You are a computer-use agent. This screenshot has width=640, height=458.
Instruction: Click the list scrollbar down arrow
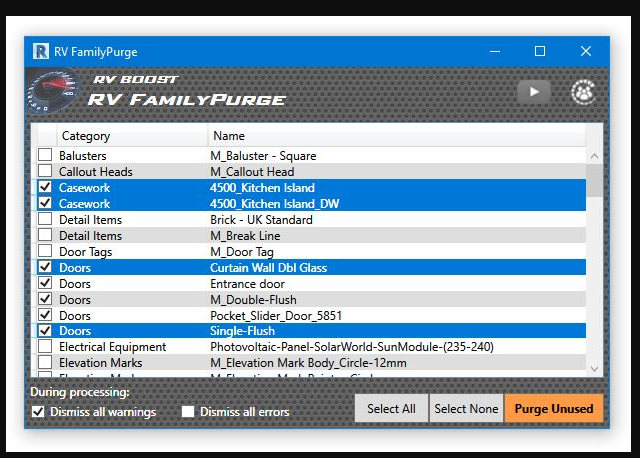coord(594,369)
